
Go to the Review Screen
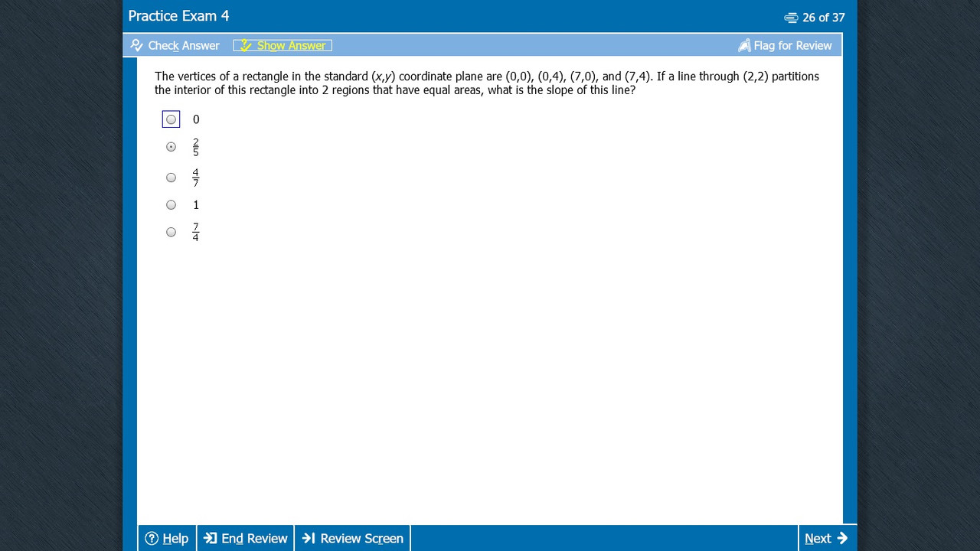[352, 538]
